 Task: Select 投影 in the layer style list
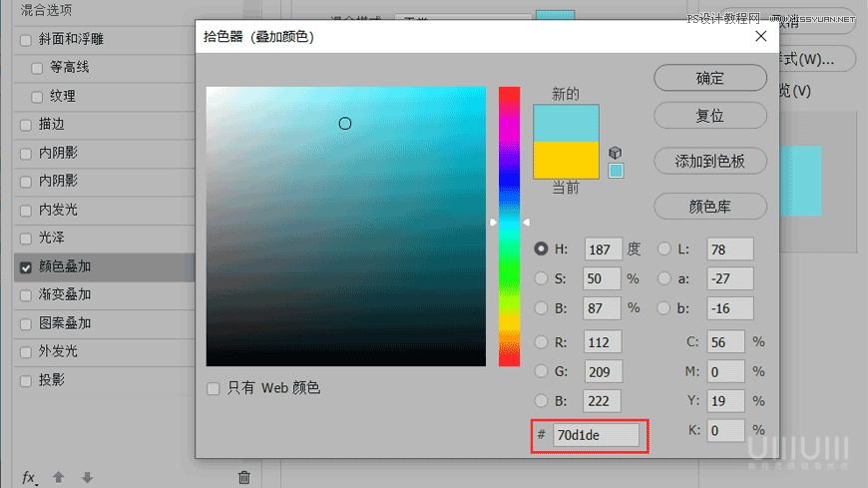click(x=52, y=380)
